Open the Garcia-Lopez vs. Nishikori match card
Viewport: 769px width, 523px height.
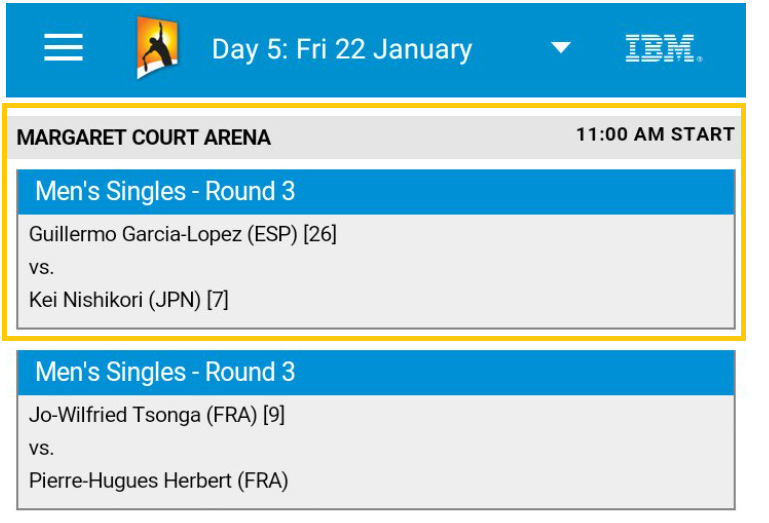[x=376, y=249]
